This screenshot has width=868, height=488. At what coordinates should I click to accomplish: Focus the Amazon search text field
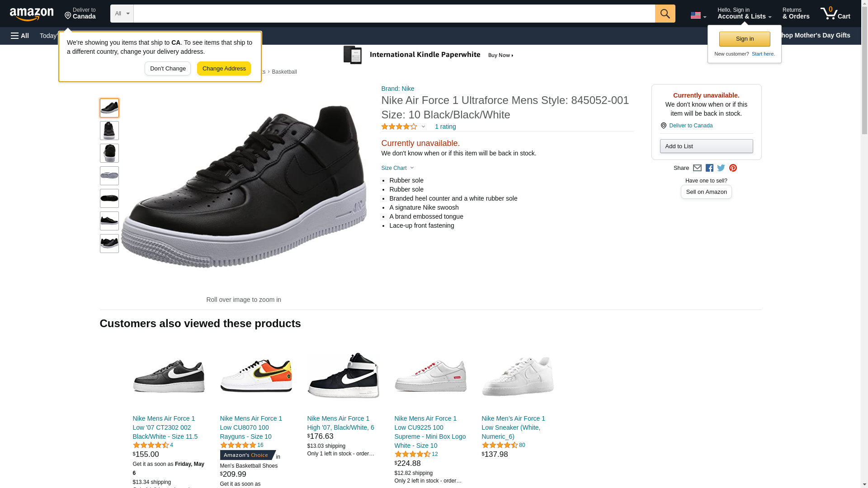(x=394, y=14)
